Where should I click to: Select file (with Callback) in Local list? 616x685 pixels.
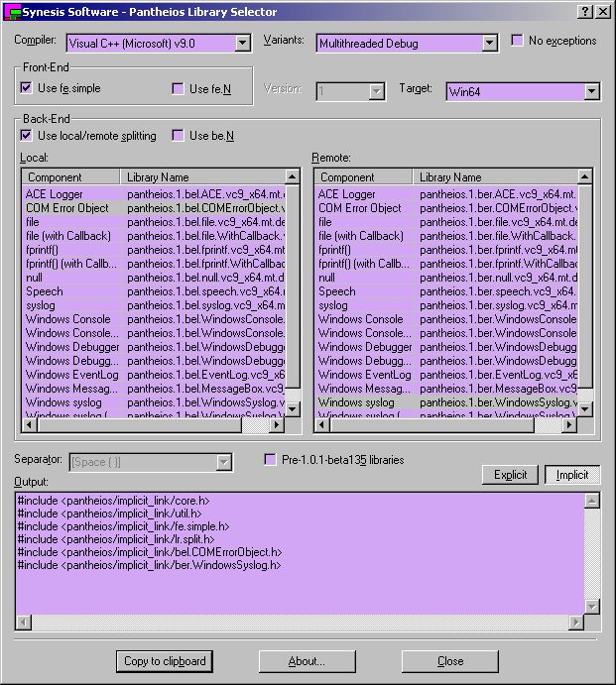point(154,236)
